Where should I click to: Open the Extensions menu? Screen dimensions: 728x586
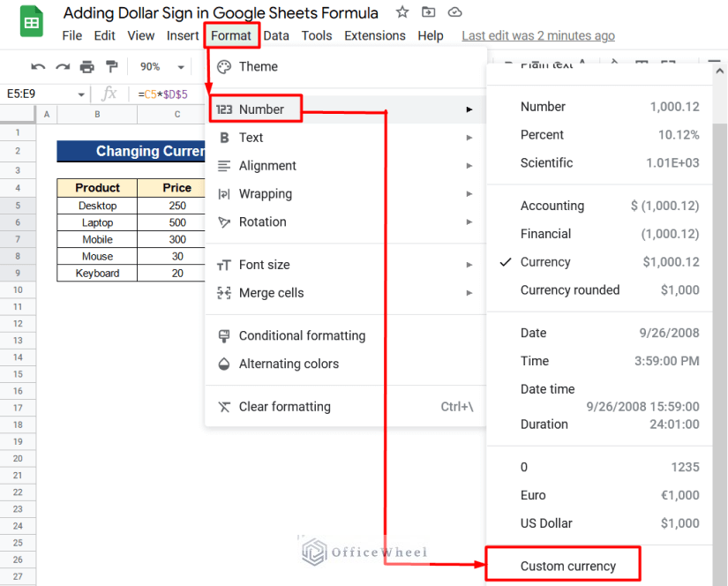(x=374, y=35)
